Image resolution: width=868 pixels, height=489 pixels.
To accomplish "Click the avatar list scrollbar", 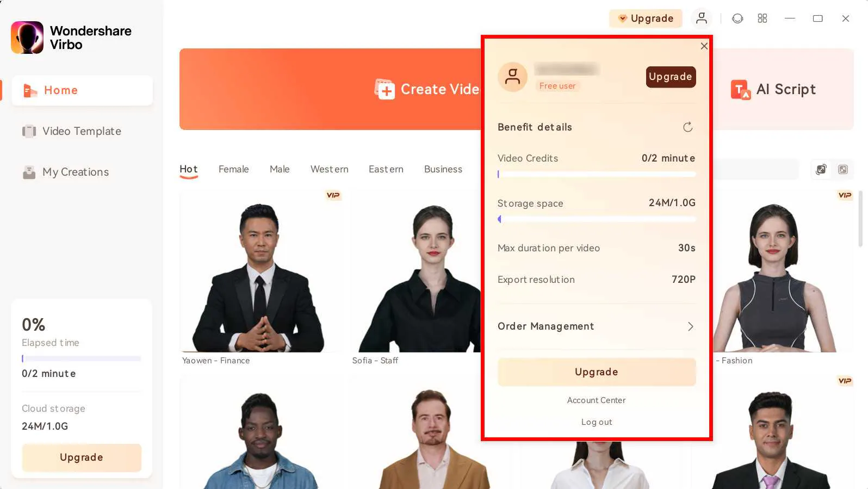I will point(860,219).
